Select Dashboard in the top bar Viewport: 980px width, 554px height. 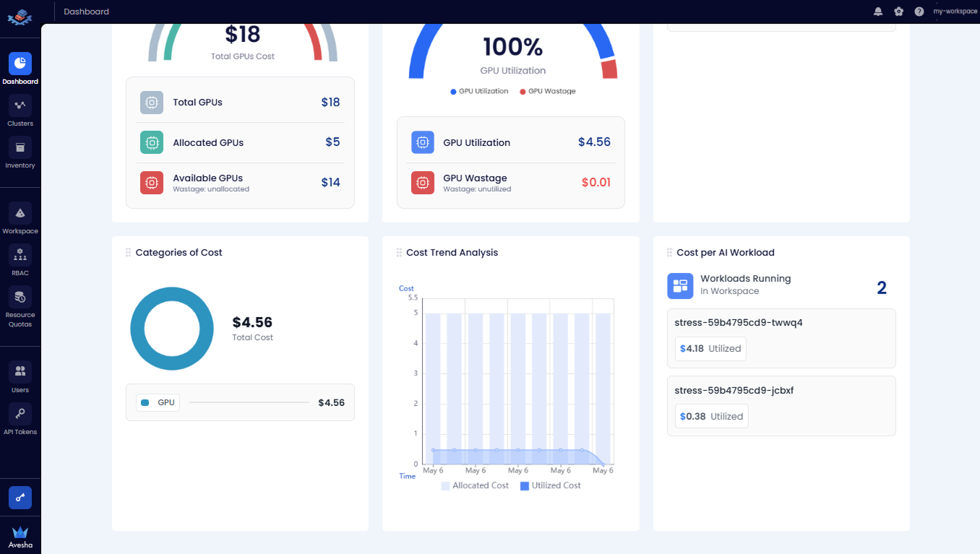click(x=86, y=12)
